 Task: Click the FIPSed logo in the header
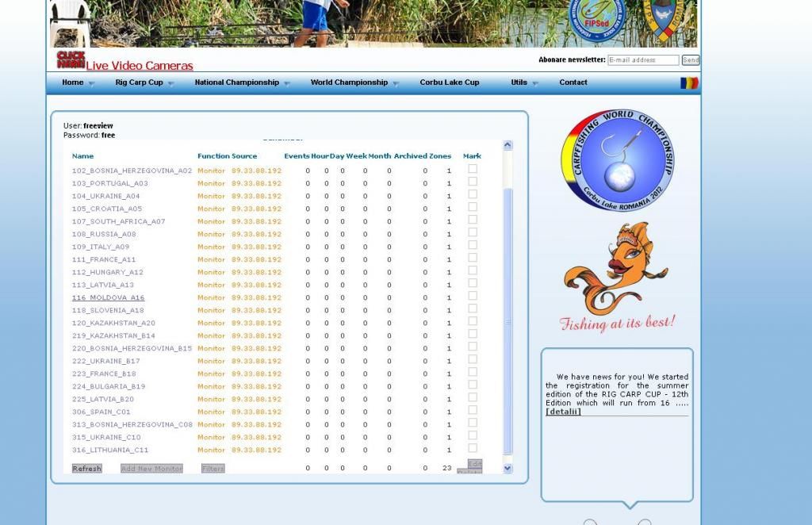[x=598, y=19]
